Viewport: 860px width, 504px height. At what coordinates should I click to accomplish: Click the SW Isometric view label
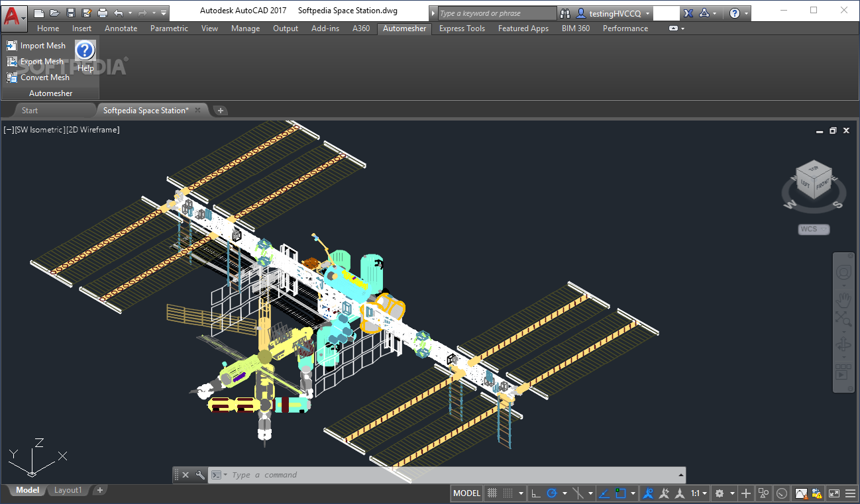[39, 130]
